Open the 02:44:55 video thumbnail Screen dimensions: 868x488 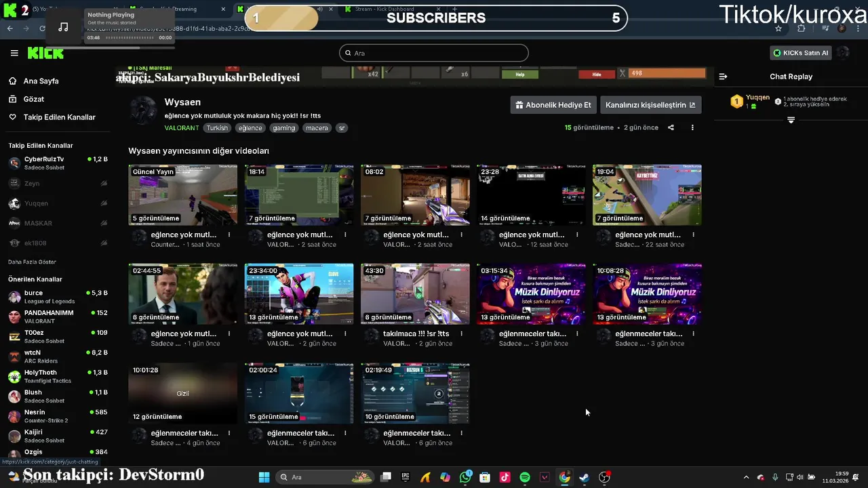pyautogui.click(x=183, y=294)
